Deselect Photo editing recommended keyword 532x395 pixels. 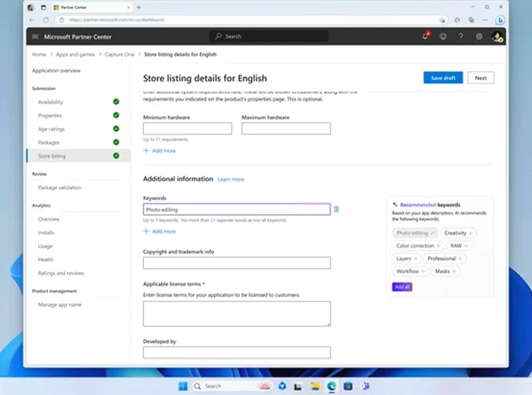coord(415,233)
